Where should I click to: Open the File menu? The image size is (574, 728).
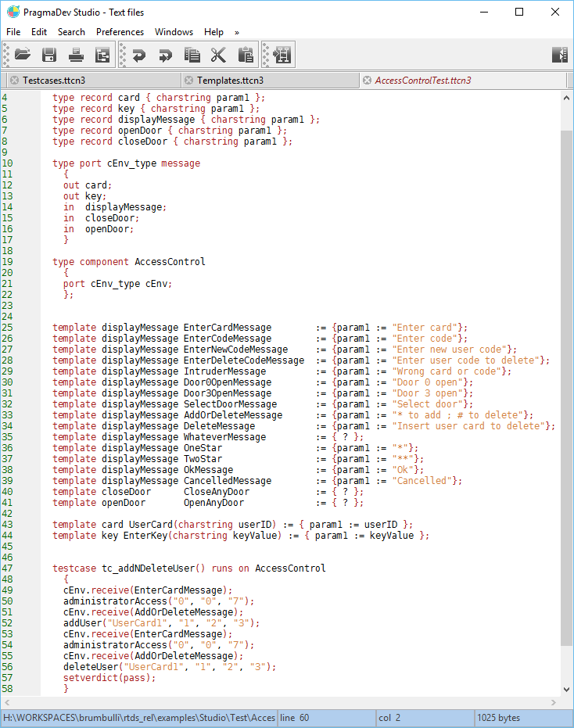click(x=13, y=32)
